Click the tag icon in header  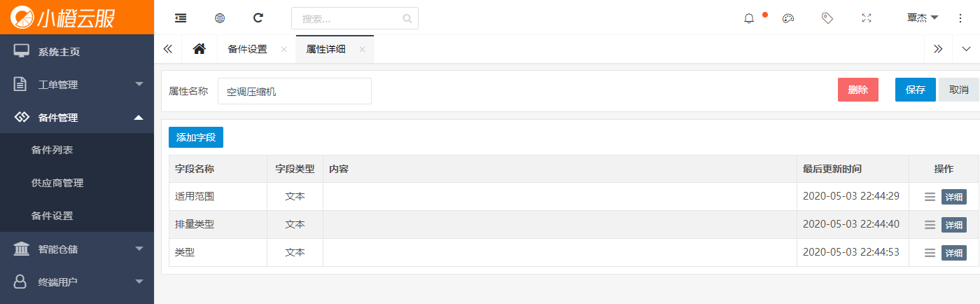pyautogui.click(x=827, y=18)
